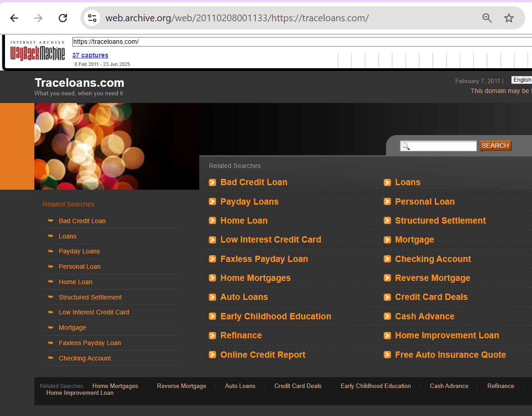Click arrow icon beside Reverse Mortgage heading
532x416 pixels.
(x=387, y=278)
